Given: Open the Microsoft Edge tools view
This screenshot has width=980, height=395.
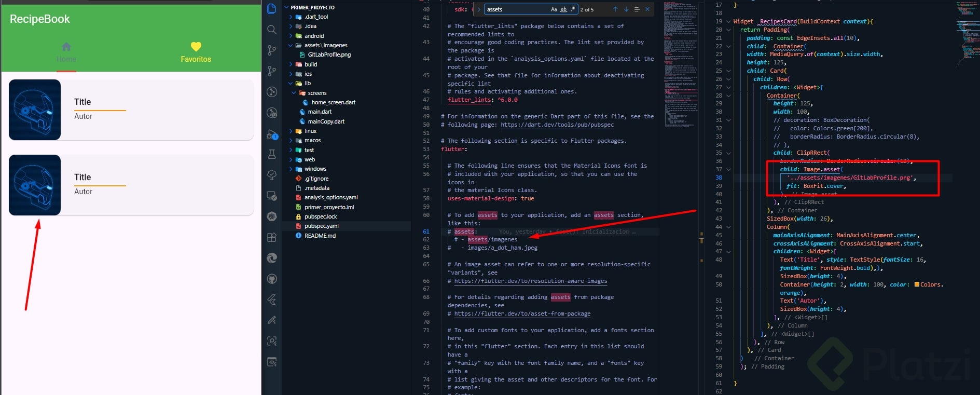Looking at the screenshot, I should point(271,258).
